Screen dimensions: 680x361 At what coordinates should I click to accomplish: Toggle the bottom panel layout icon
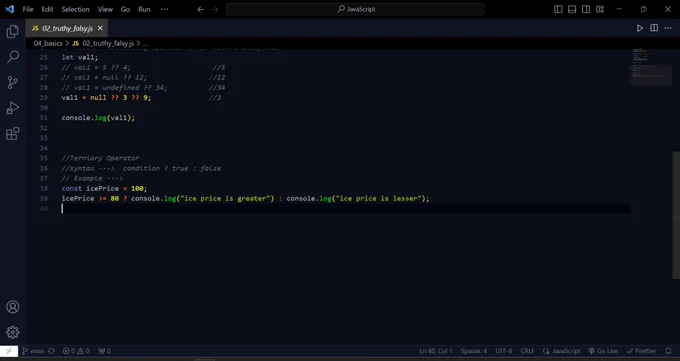point(572,9)
